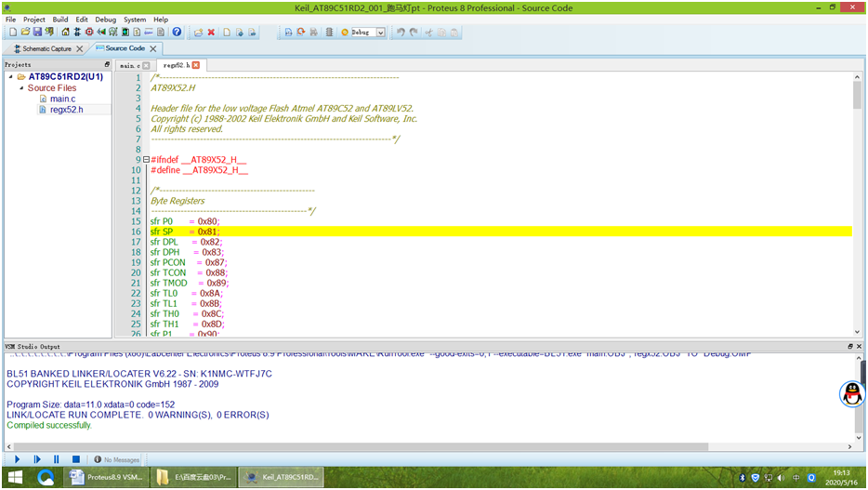The height and width of the screenshot is (490, 868).
Task: Select the Source Code tab
Action: click(125, 48)
